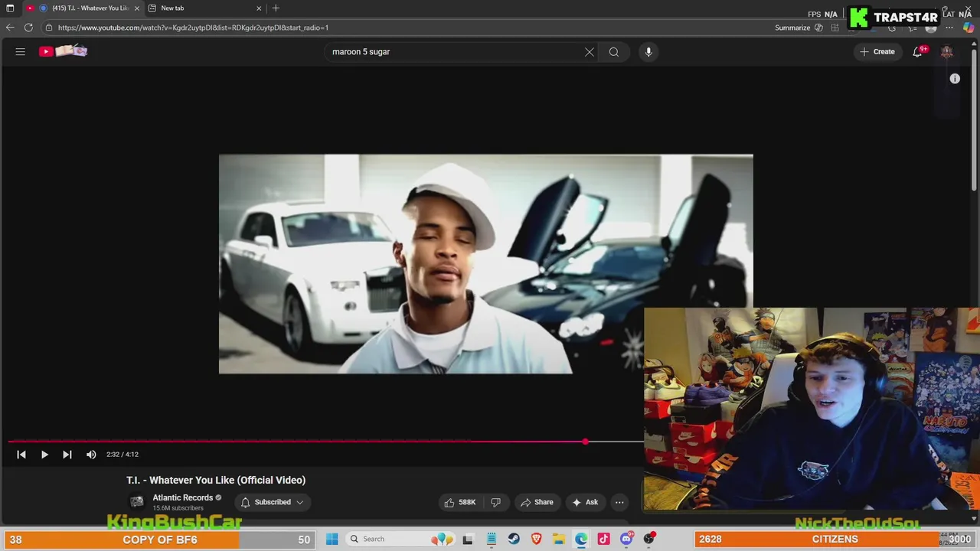Click the 15.6M subscribers text
The width and height of the screenshot is (980, 551).
click(x=178, y=508)
